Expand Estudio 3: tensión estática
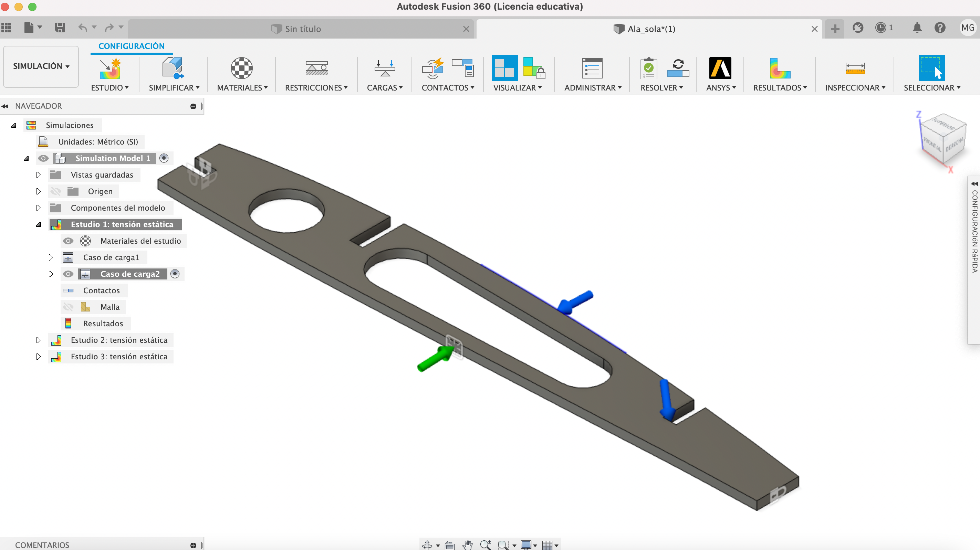This screenshot has height=550, width=980. tap(39, 356)
